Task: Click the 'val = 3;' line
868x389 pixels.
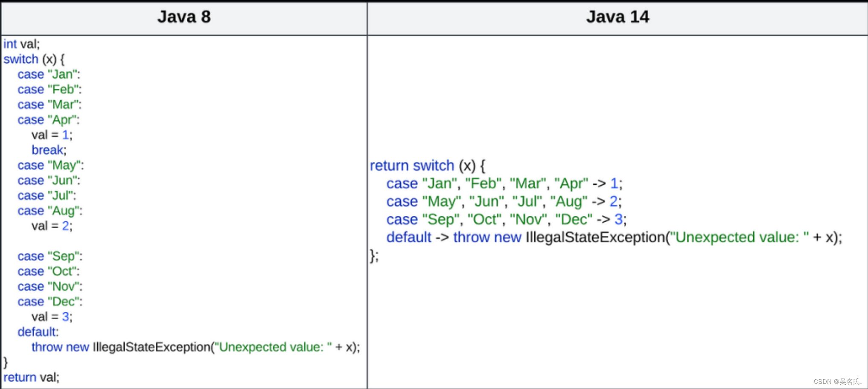Action: tap(52, 316)
